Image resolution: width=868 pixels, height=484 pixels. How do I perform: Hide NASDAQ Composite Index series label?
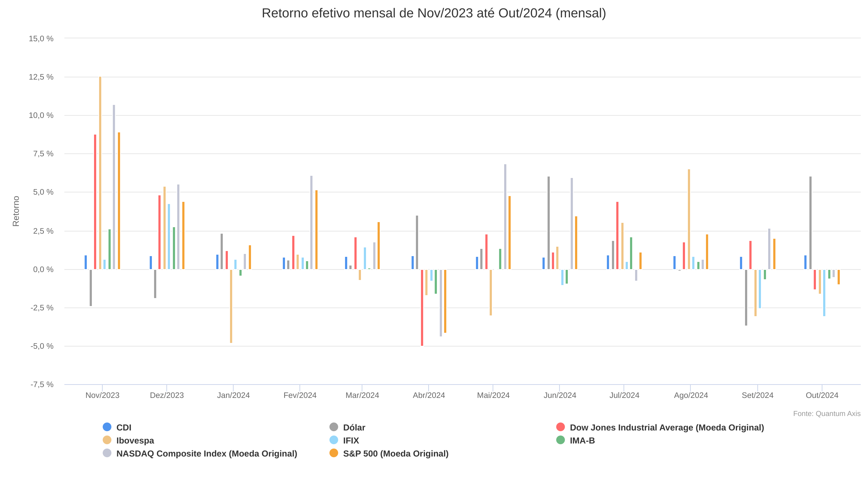tap(207, 454)
